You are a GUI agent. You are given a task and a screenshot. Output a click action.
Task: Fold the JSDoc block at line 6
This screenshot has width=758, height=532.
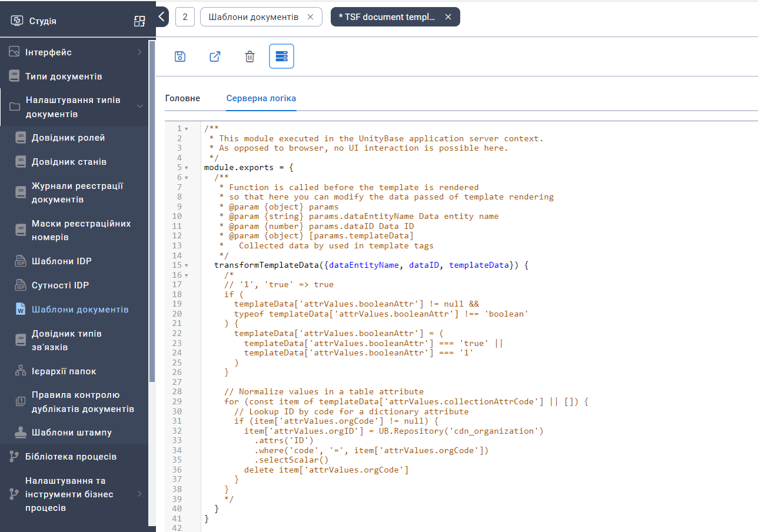point(187,177)
